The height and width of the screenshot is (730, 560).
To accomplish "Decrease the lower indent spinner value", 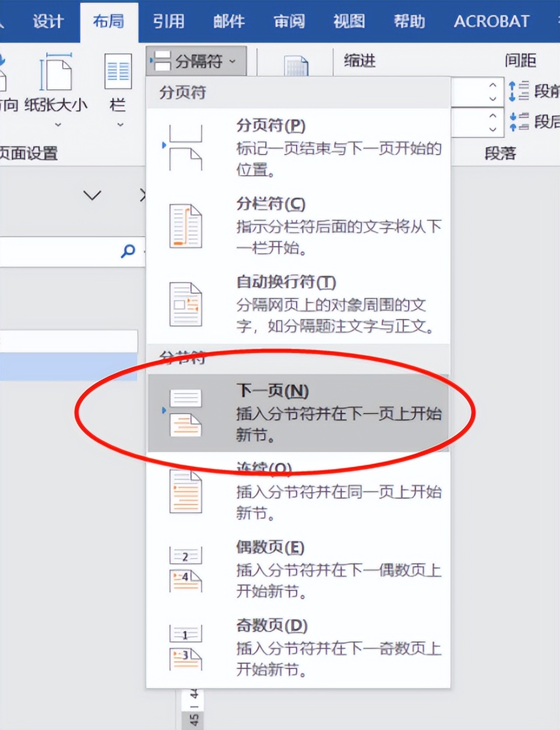I will coord(492,130).
